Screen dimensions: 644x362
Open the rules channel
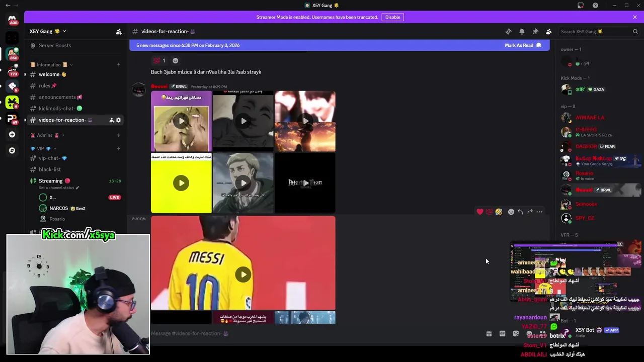pos(75,86)
